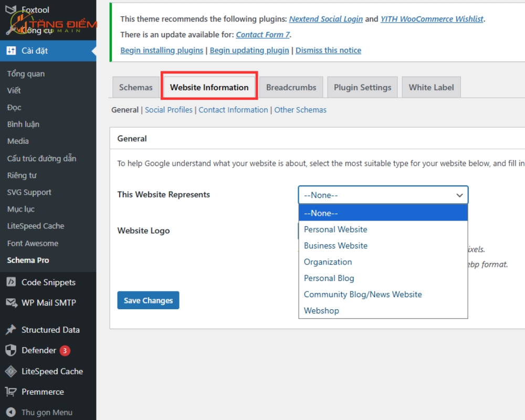The image size is (525, 420).
Task: Open the This Website Represents dropdown
Action: click(383, 195)
